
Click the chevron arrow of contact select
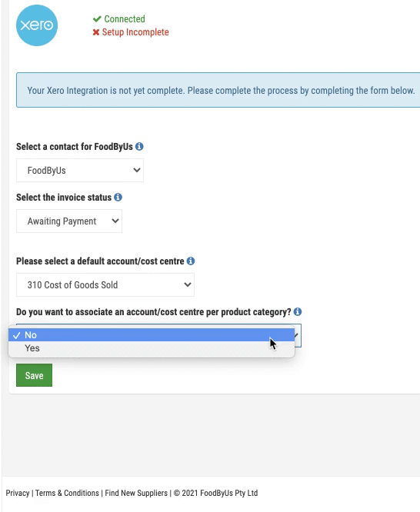tap(137, 170)
